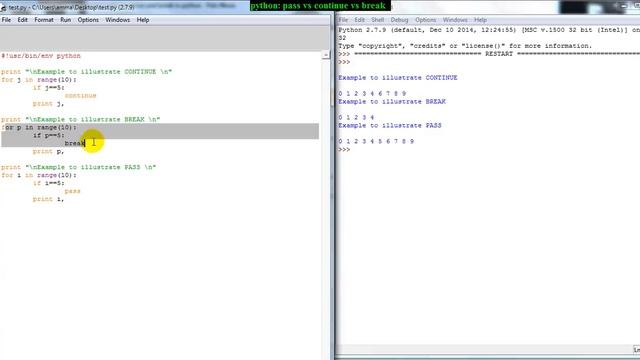This screenshot has width=640, height=360.
Task: Open the Windows menu in Python Shell window
Action: click(455, 20)
